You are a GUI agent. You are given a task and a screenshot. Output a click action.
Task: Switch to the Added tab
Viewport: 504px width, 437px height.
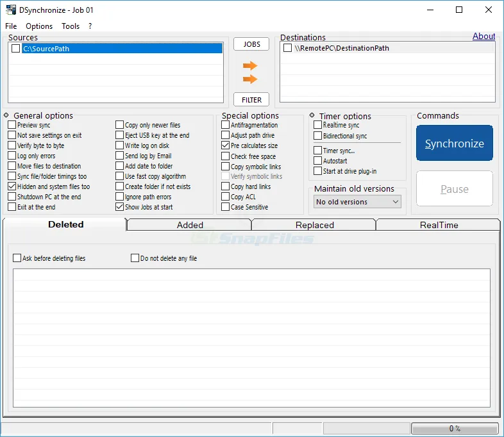coord(189,225)
